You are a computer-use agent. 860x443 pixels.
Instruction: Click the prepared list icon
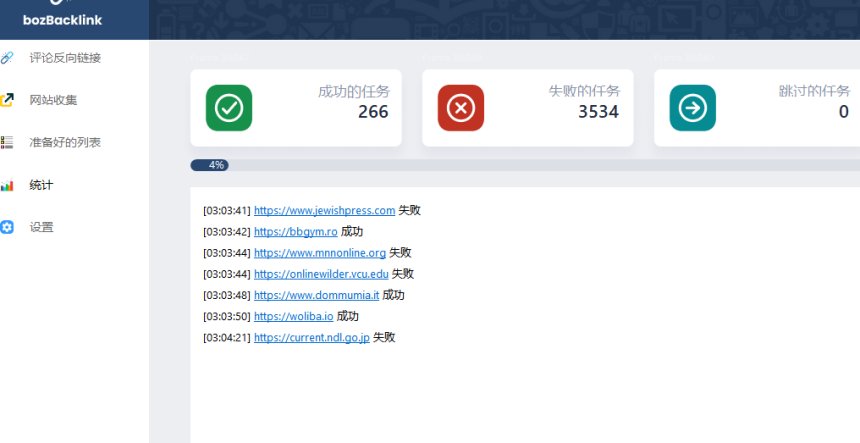[7, 142]
